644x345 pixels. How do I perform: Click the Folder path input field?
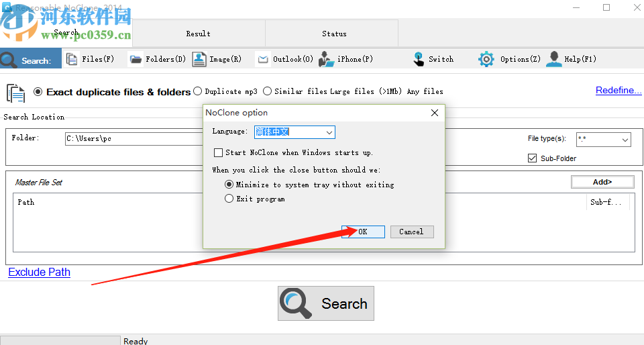(x=134, y=139)
